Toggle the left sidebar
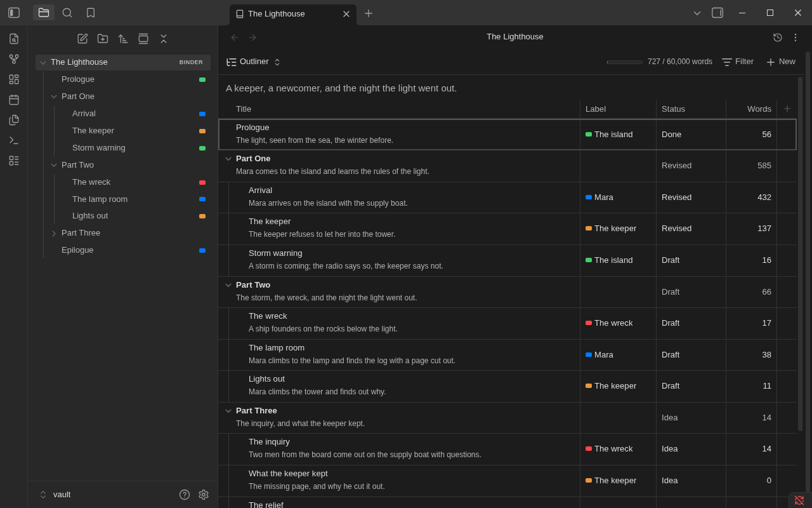Screen dimensions: 812x508 [x=14, y=13]
